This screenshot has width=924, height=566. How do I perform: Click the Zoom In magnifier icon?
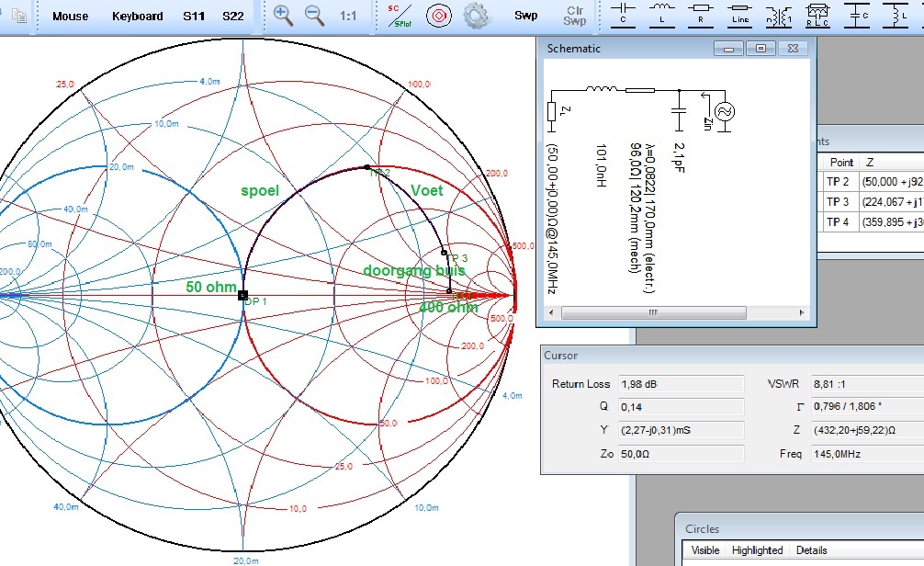click(284, 16)
